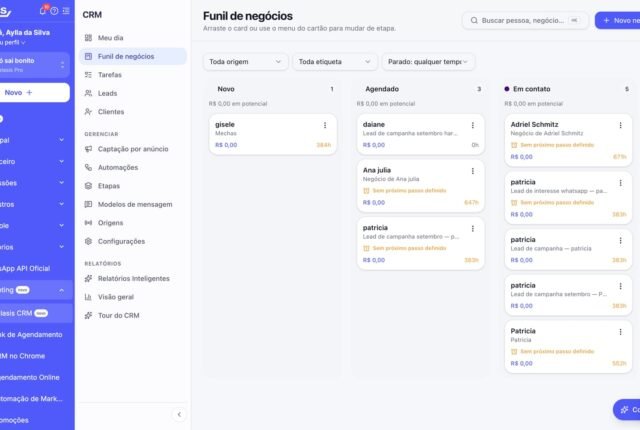Click the Agendado column header
640x430 pixels.
point(382,89)
